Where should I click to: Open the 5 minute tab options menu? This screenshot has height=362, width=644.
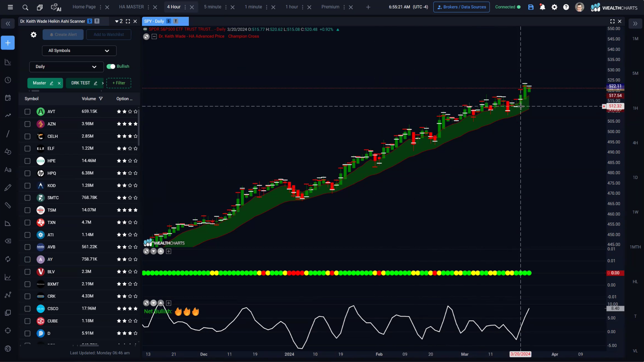coord(226,7)
